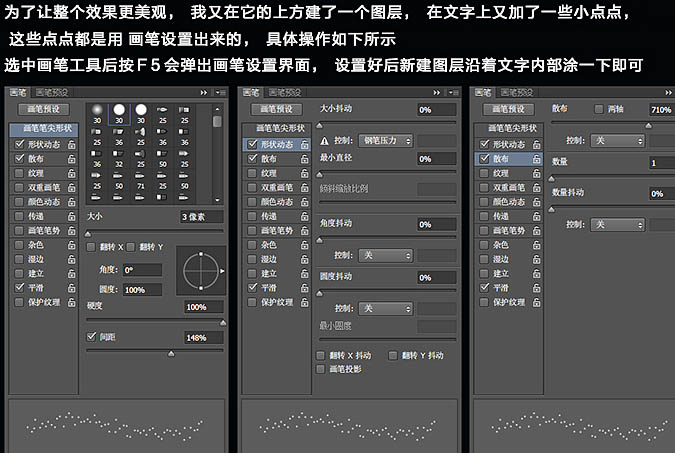Screen dimensions: 675x453
Task: Enable 画笔投影 checkbox in middle panel
Action: (x=320, y=369)
